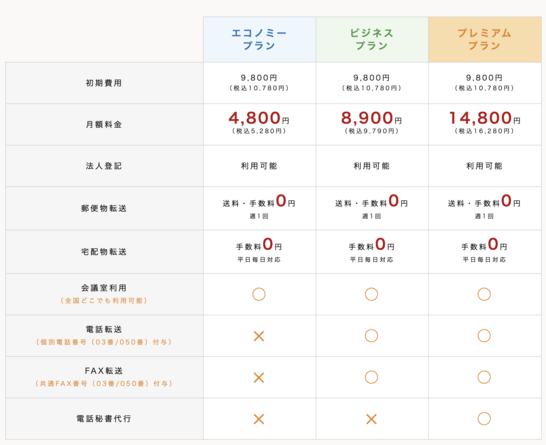The width and height of the screenshot is (546, 445).
Task: Click the 4,800円 monthly price
Action: pyautogui.click(x=259, y=118)
